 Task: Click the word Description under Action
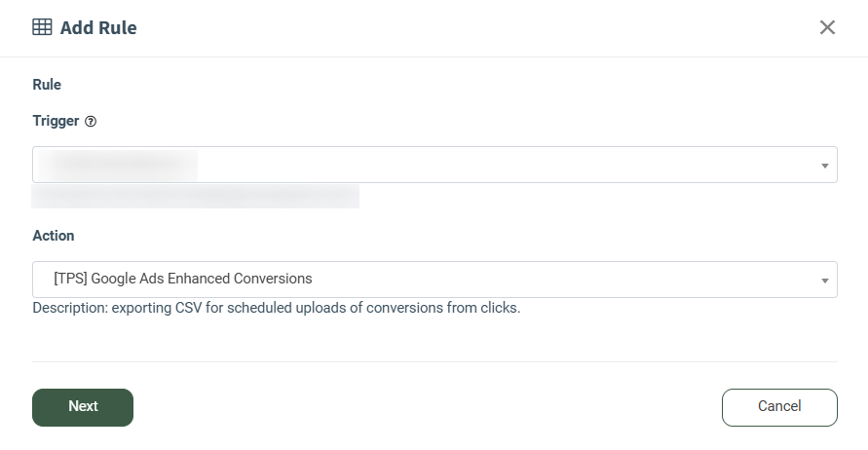[70, 309]
